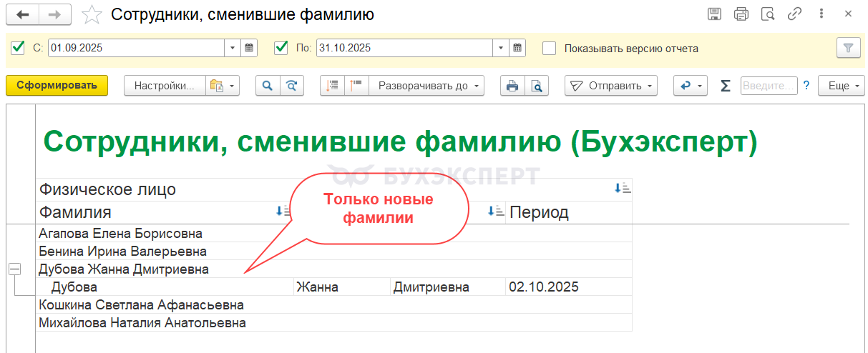Collapse the Дубова Жанна Дмитриевна group

14,269
